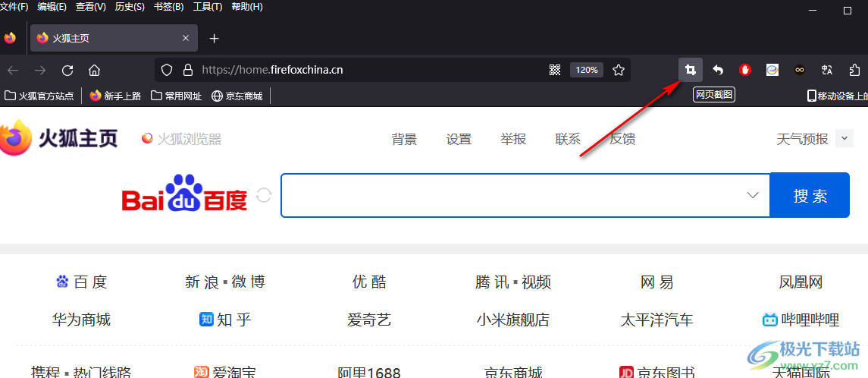Click the blue 搜索 button
This screenshot has width=868, height=378.
click(810, 195)
